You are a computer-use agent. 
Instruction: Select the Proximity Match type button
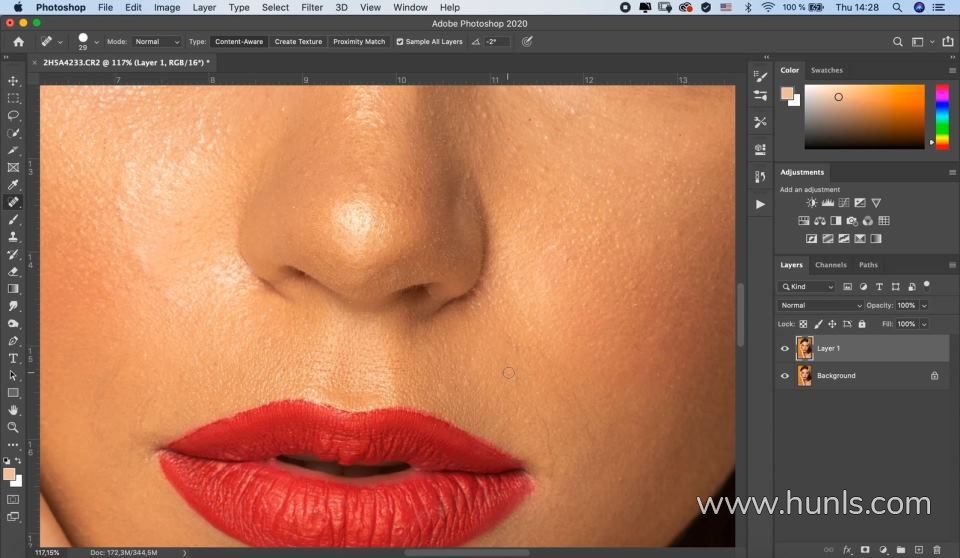pyautogui.click(x=359, y=42)
